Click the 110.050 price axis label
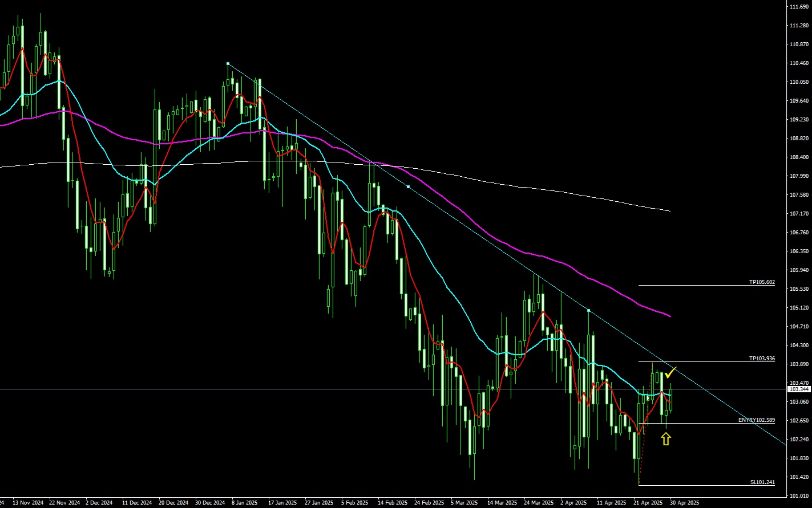Screen dimensions: 812x508 (x=799, y=82)
